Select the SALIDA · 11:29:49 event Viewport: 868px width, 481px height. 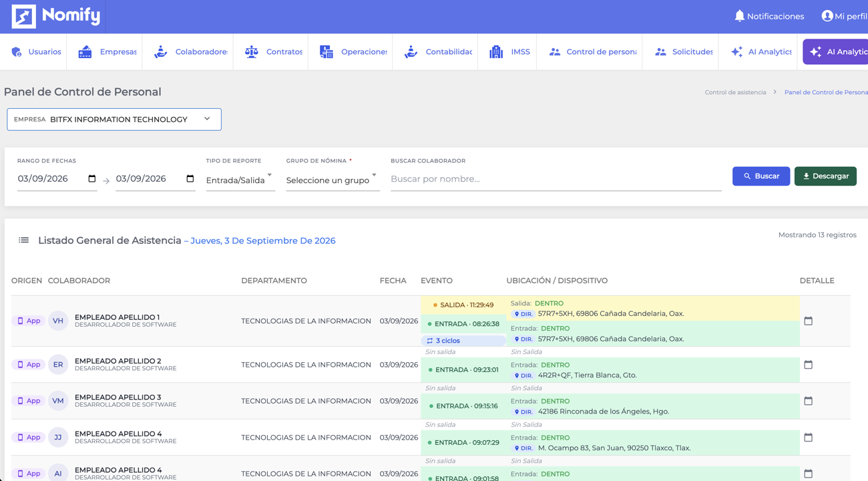(x=463, y=305)
